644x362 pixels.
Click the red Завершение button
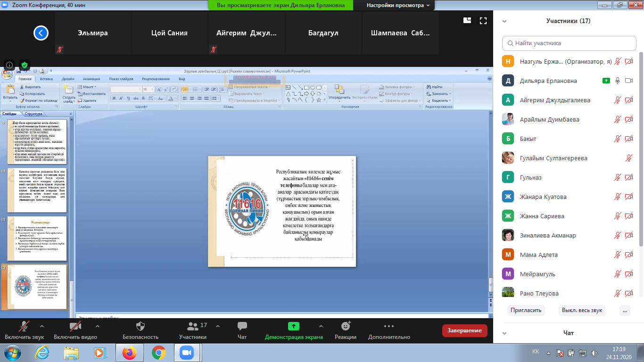(464, 330)
